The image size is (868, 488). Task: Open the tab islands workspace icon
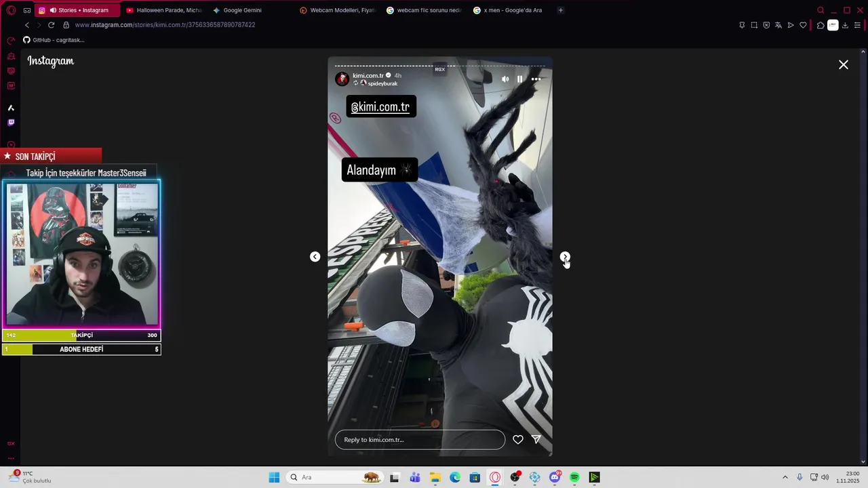(27, 10)
